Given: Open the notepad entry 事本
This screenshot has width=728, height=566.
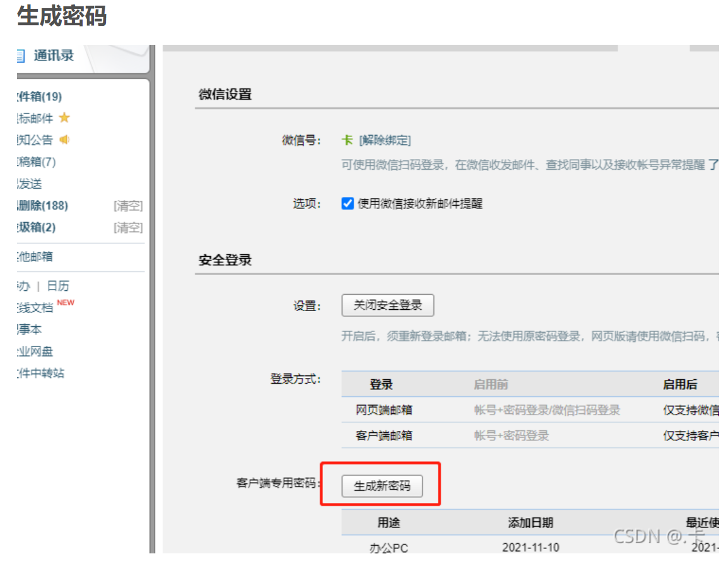Looking at the screenshot, I should pos(30,329).
